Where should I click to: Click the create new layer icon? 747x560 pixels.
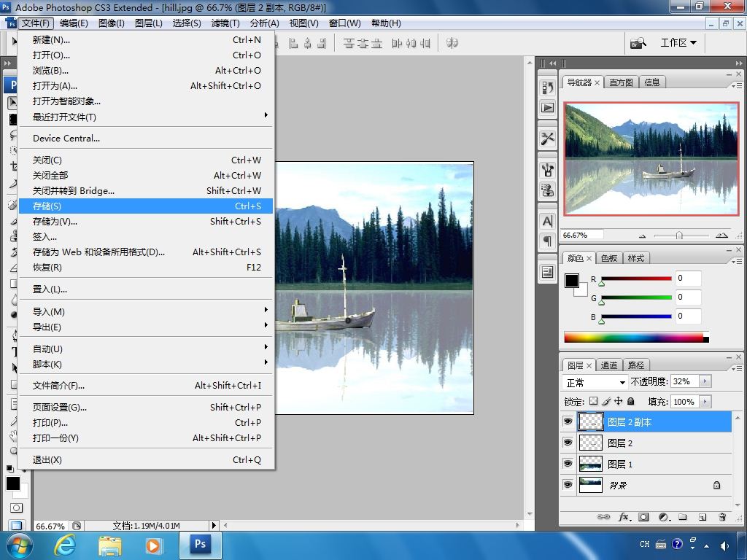tap(703, 517)
